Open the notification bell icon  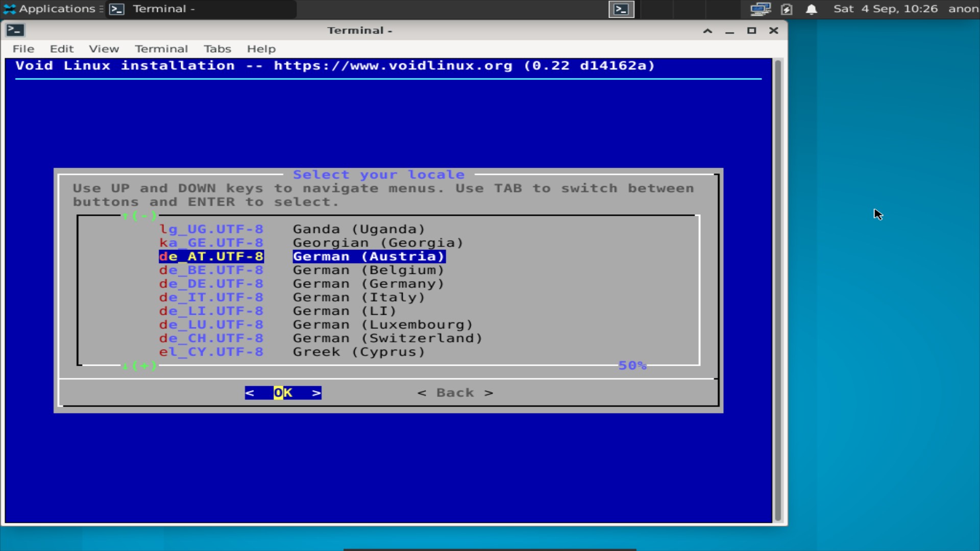(x=811, y=9)
